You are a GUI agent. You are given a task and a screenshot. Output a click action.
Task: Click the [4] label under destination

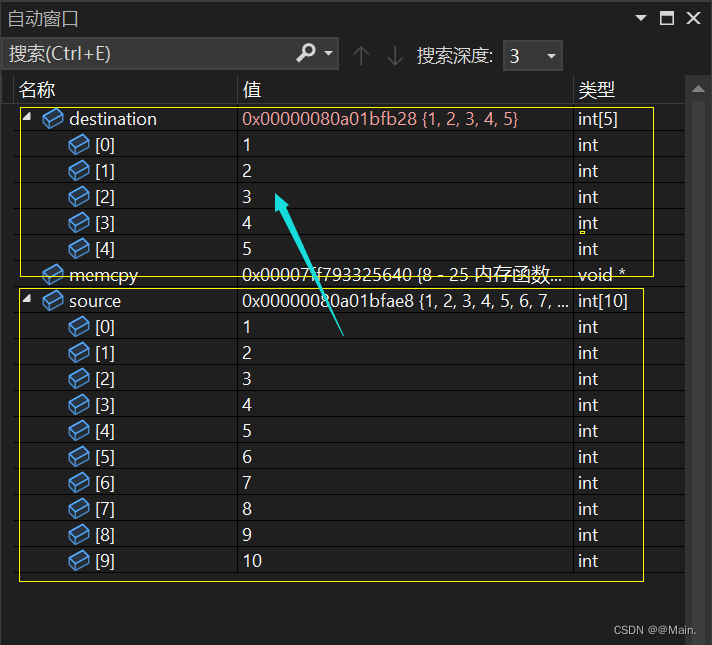pos(105,249)
